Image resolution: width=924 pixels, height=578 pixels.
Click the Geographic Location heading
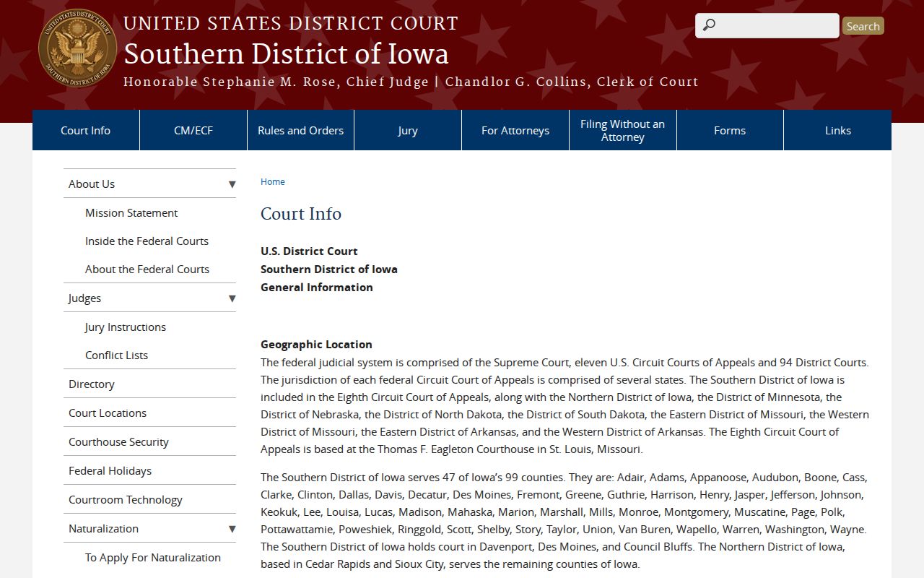point(316,344)
